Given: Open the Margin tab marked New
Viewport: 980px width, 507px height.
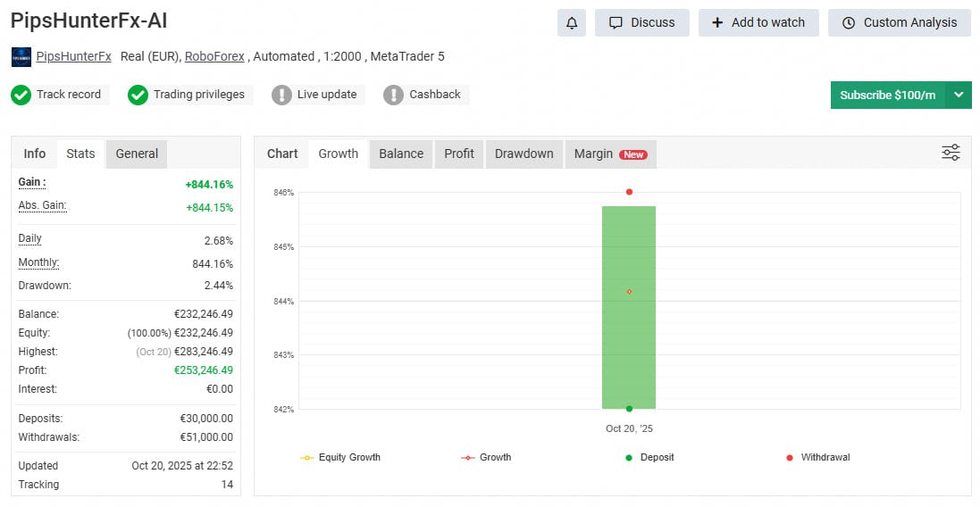Looking at the screenshot, I should pos(610,154).
